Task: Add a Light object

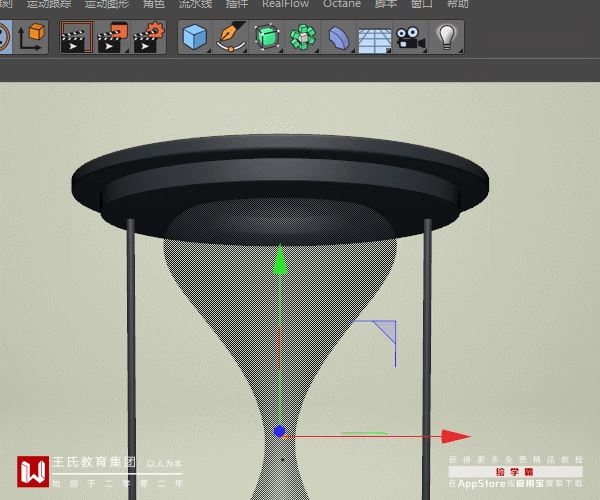Action: tap(447, 37)
